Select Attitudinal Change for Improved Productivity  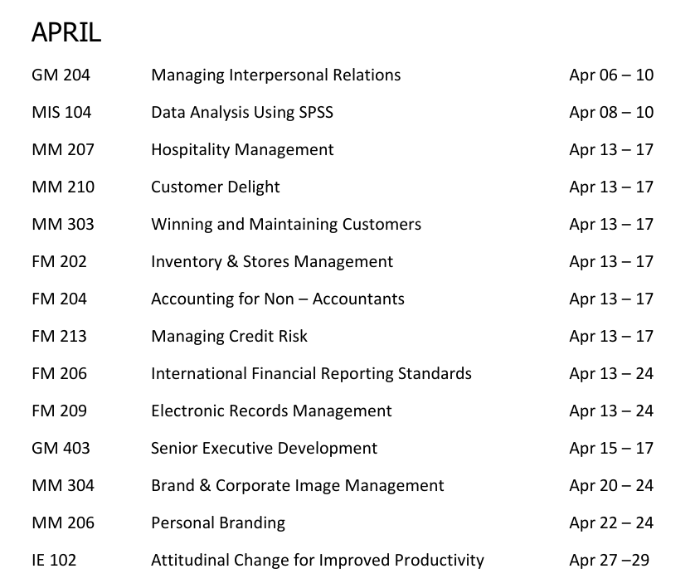click(x=317, y=560)
